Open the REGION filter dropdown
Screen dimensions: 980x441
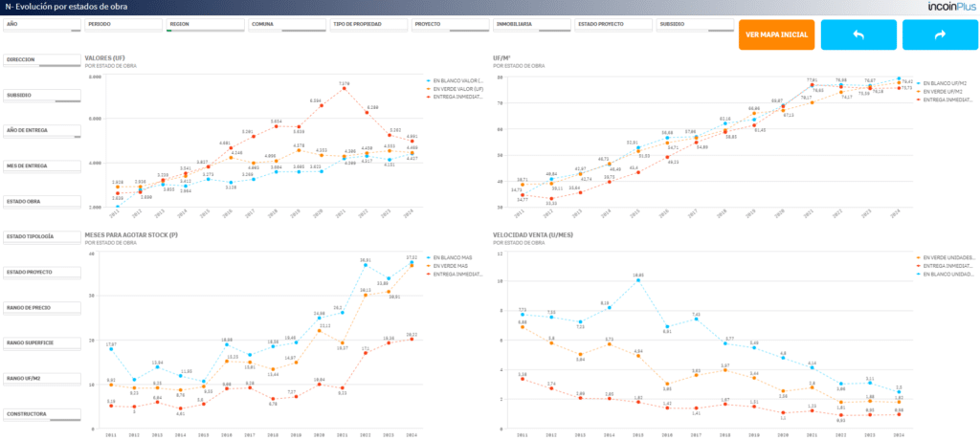[x=205, y=25]
